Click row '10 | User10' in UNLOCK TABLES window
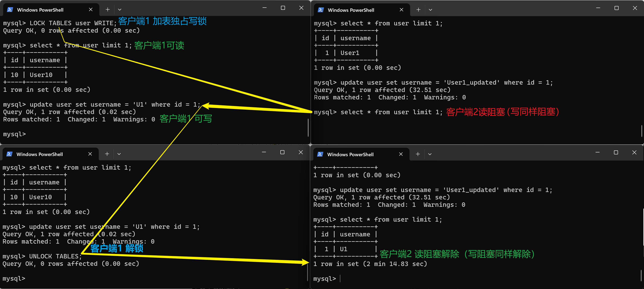The image size is (644, 289). pos(35,197)
